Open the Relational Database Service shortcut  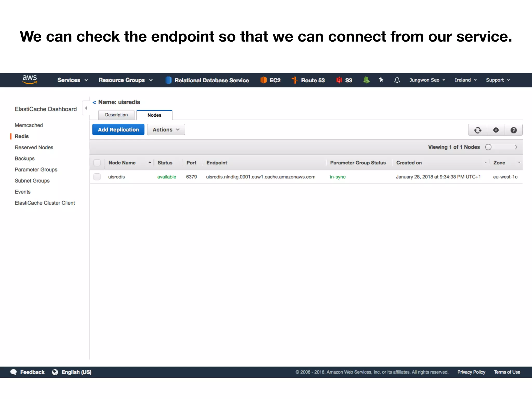click(x=207, y=80)
